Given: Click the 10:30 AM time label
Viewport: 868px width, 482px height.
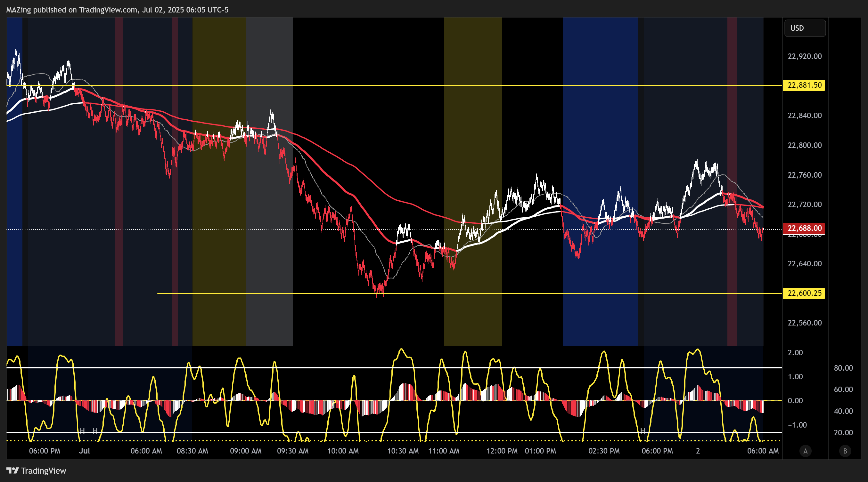Looking at the screenshot, I should click(x=403, y=451).
